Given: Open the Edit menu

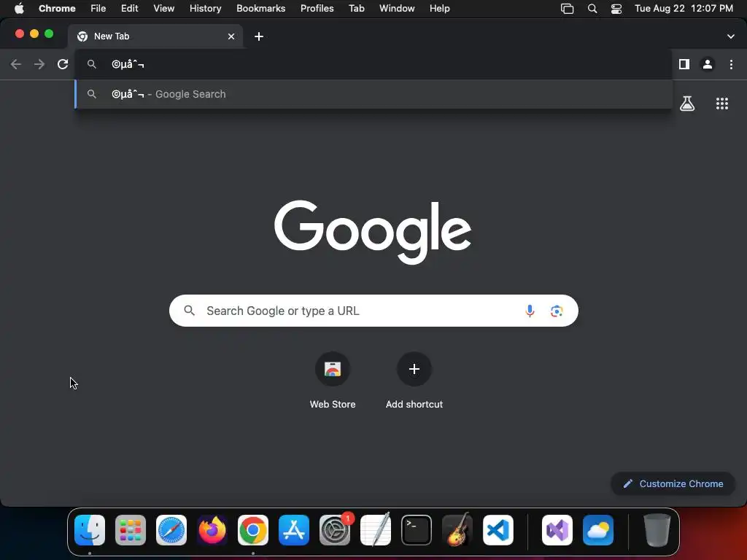Looking at the screenshot, I should 130,9.
